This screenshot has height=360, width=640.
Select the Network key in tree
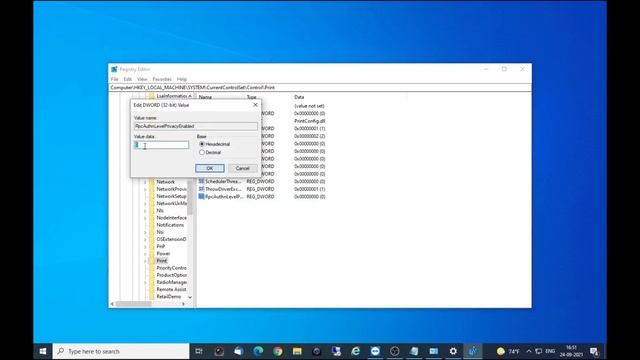[x=165, y=182]
